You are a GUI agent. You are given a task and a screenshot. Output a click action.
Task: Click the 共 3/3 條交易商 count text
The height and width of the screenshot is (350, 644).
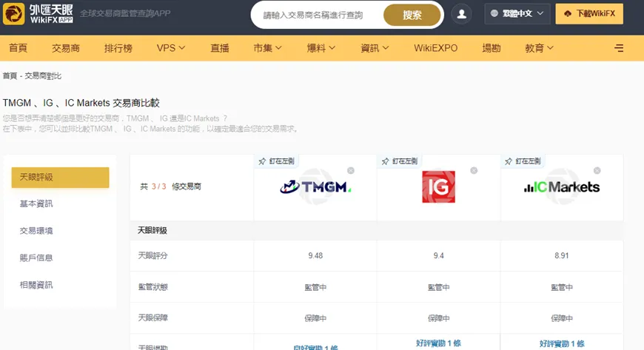[170, 186]
